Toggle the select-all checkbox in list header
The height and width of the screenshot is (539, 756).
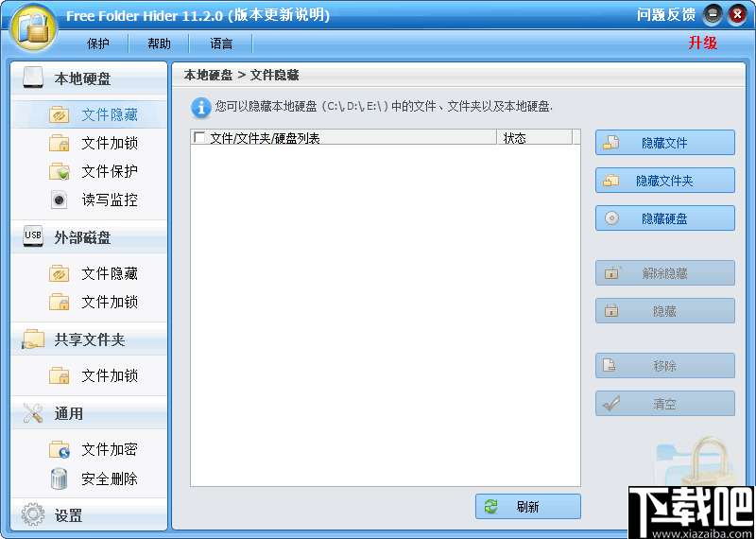click(x=199, y=137)
